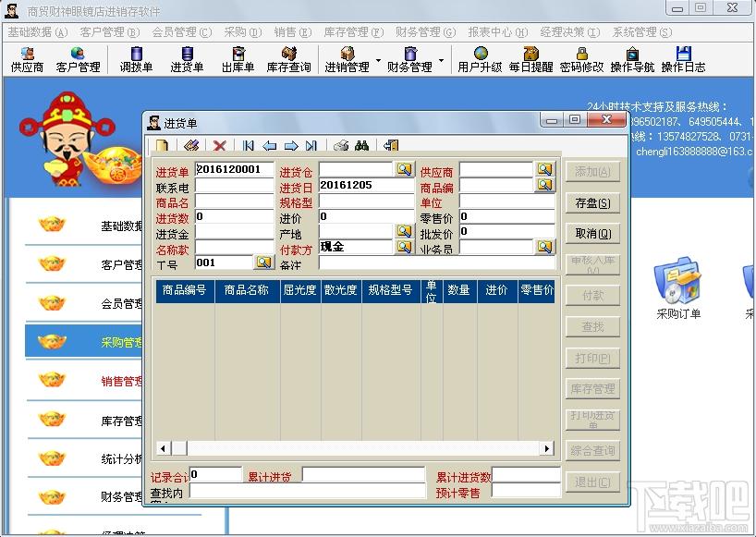
Task: Click the red X delete icon in 进货单 toolbar
Action: (x=220, y=145)
